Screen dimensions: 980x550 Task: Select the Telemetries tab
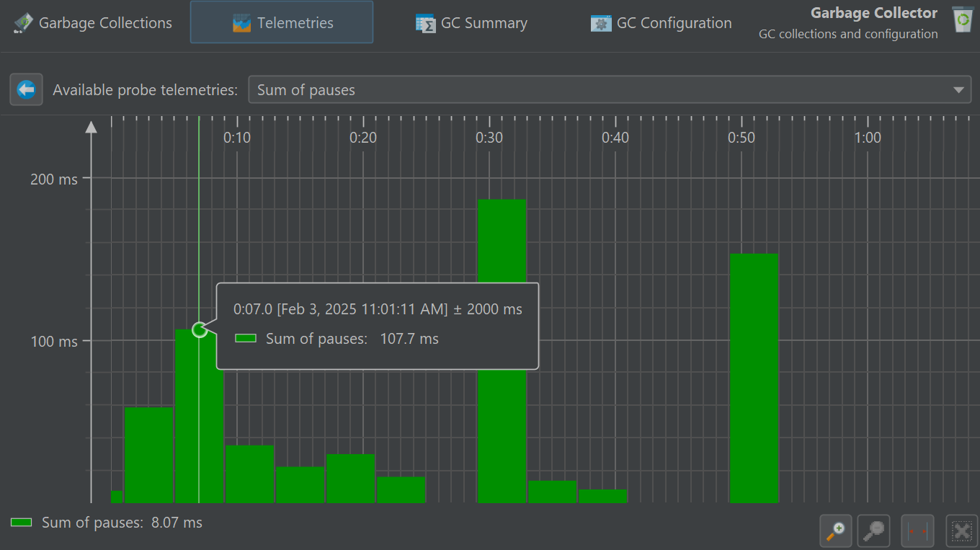tap(282, 23)
